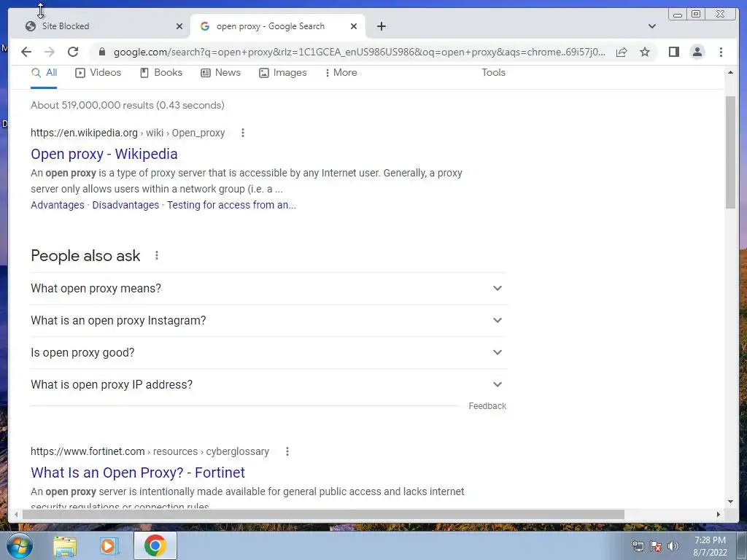Select the All search filter
Viewport: 747px width, 560px height.
(x=44, y=73)
